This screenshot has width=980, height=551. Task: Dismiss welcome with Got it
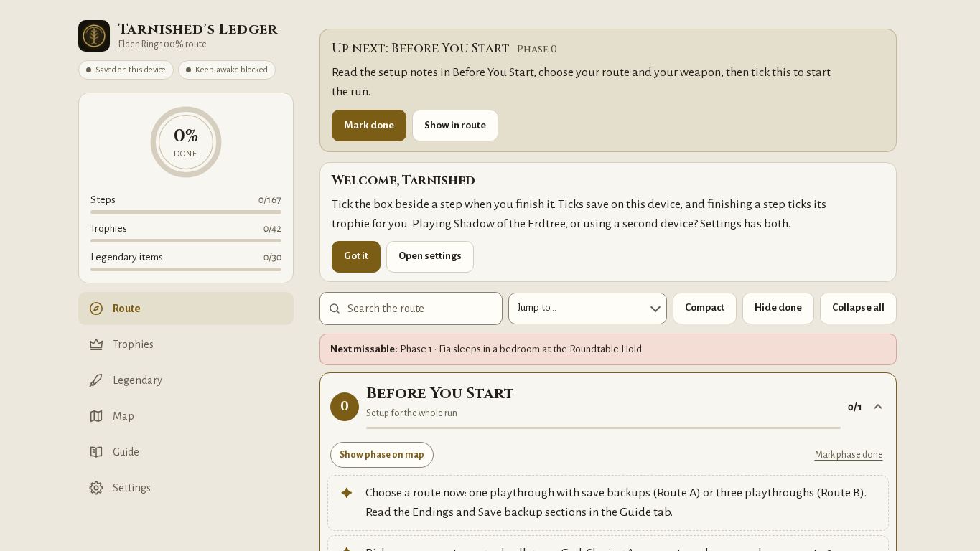coord(356,257)
